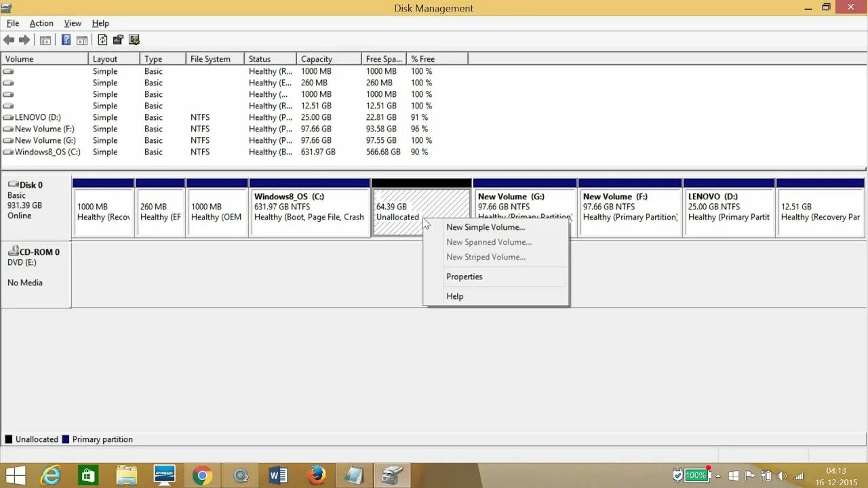Toggle Show/Hide Action Pane toolbar icon
The height and width of the screenshot is (488, 868).
point(82,40)
